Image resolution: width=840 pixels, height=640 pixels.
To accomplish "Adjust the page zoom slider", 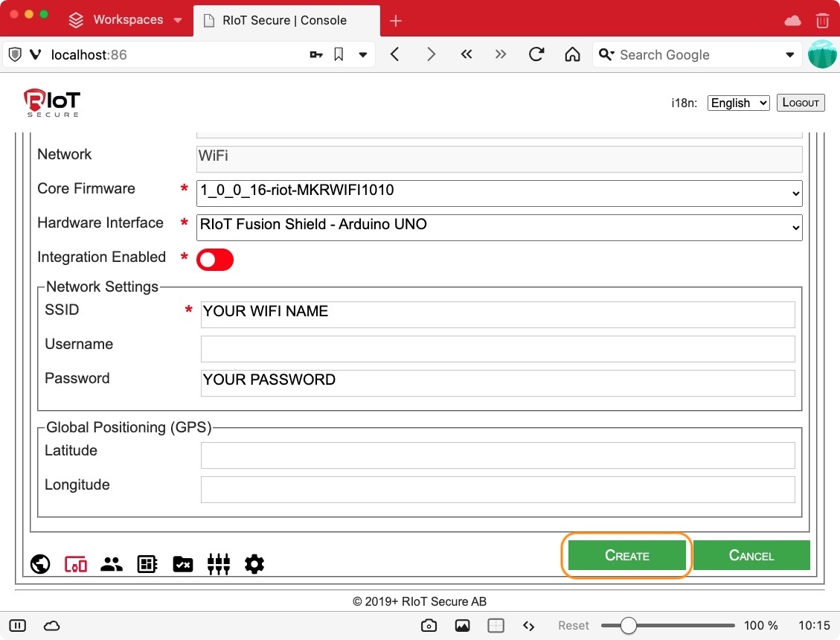I will [629, 626].
